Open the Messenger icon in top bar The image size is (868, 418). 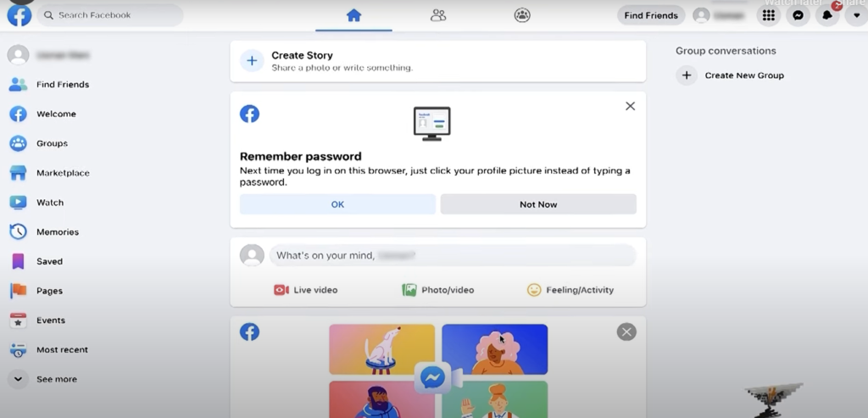coord(798,15)
